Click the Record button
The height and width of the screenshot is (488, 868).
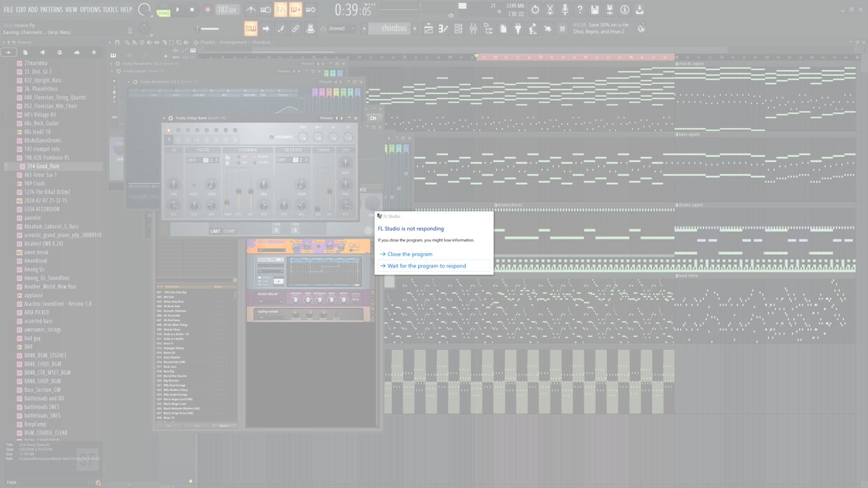(x=208, y=9)
